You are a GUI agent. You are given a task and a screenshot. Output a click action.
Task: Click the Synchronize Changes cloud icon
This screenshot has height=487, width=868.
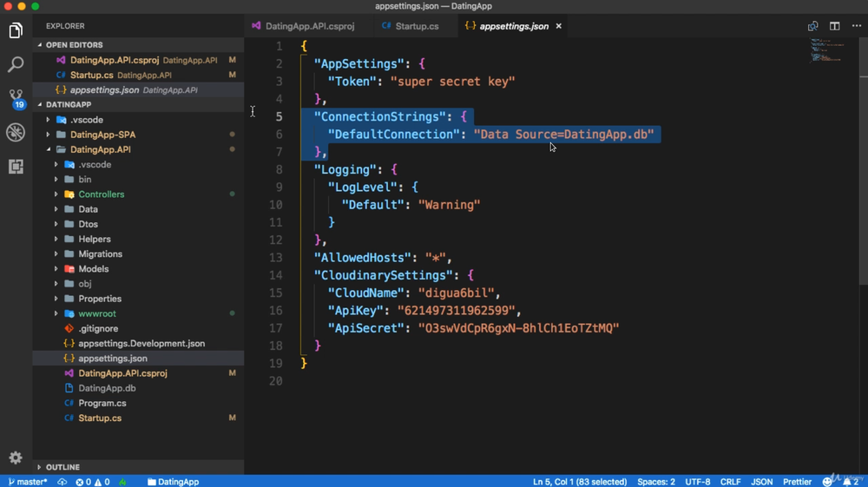click(x=62, y=482)
